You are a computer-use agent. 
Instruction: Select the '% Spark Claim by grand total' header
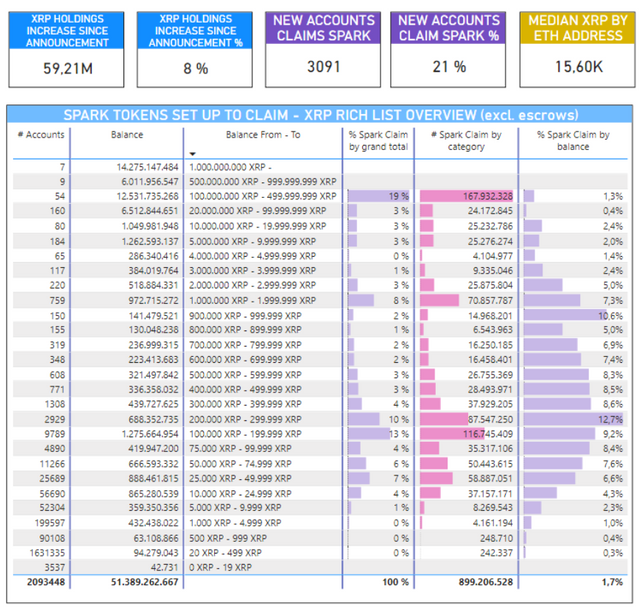[378, 140]
